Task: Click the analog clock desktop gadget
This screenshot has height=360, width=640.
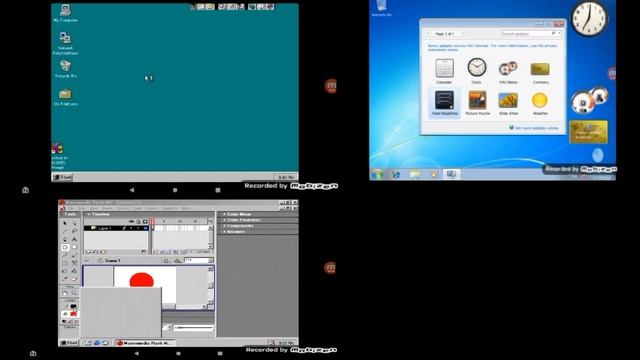Action: pos(589,18)
